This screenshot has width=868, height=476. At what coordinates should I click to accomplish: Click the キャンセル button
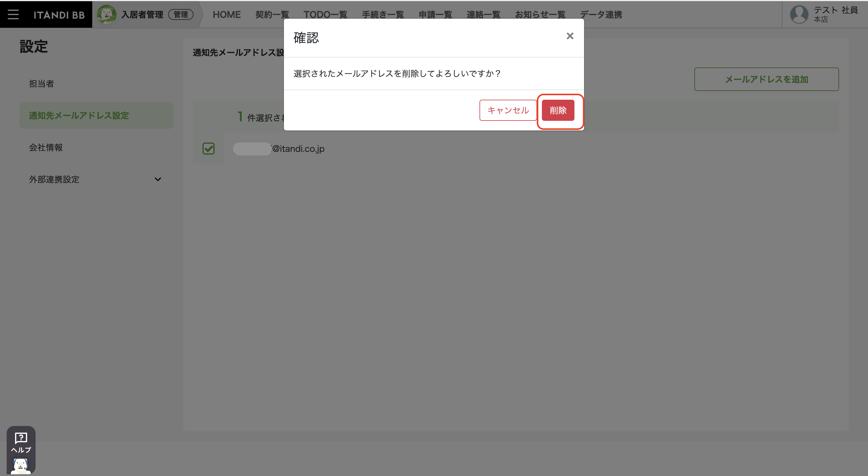(508, 110)
